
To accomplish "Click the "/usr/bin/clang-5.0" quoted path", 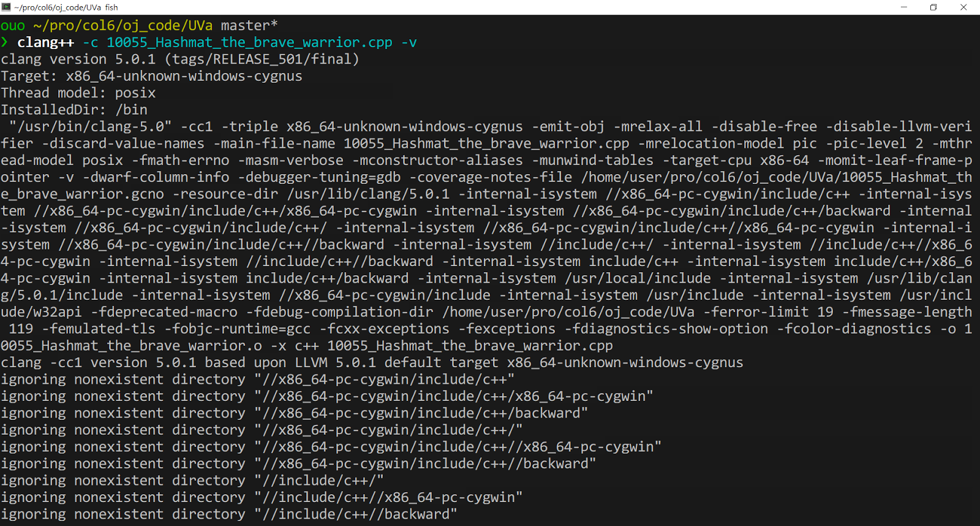I will click(x=91, y=127).
